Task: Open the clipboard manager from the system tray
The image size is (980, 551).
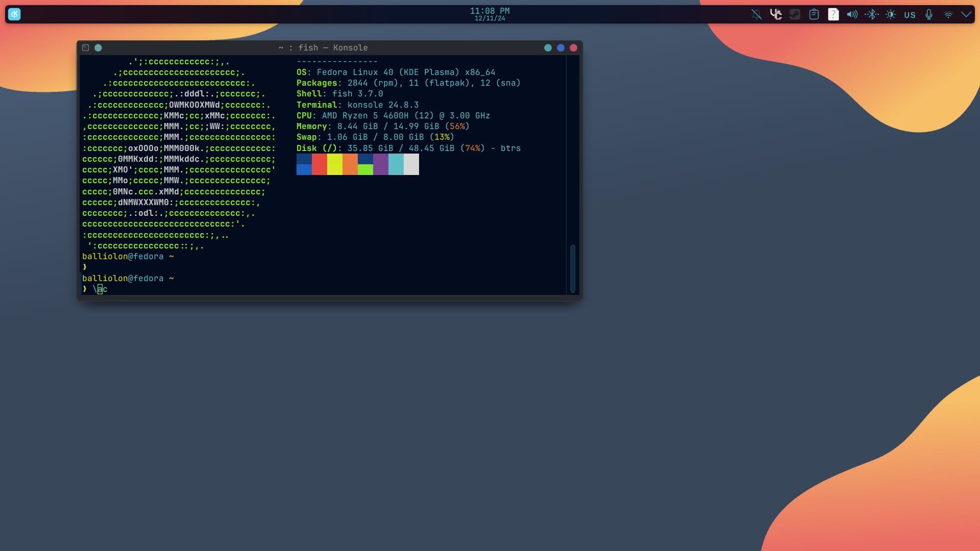Action: (x=814, y=14)
